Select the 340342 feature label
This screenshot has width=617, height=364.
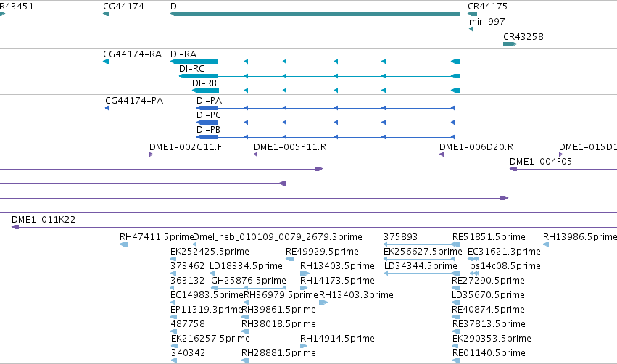coord(188,354)
